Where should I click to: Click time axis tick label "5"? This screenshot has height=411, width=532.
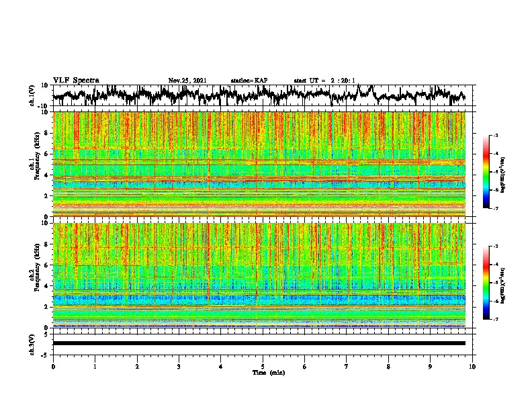click(263, 367)
